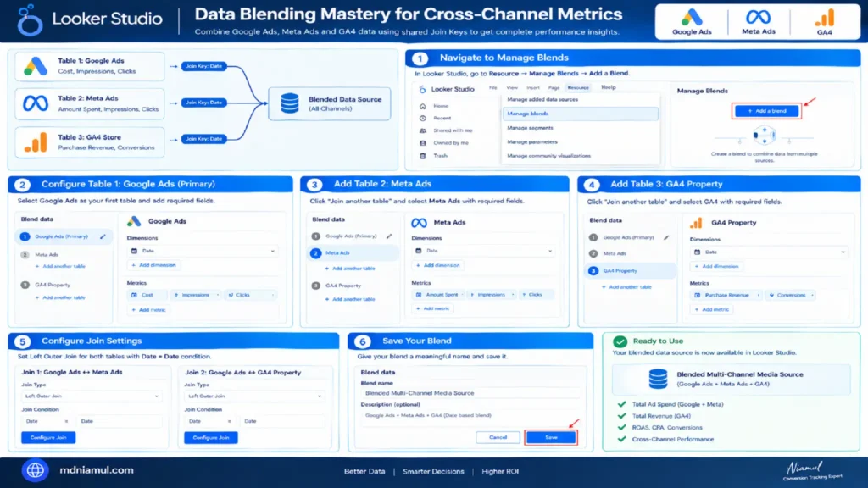Open Date dimension dropdown in Google Ads panel
This screenshot has height=488, width=868.
click(x=203, y=251)
